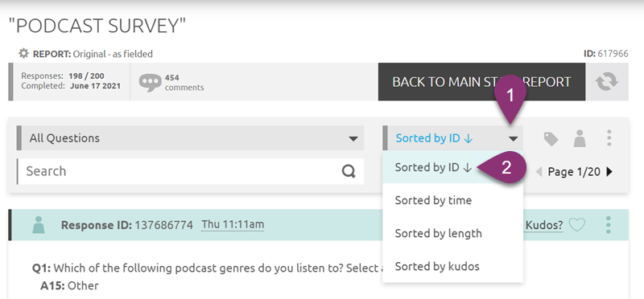Click the refresh arrows icon
The image size is (644, 299).
tap(608, 82)
